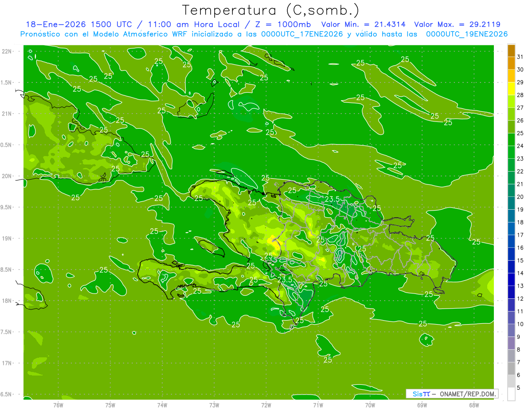Click the '0000UTC_19ENE2026' valid-until time
The width and height of the screenshot is (532, 411).
tap(467, 34)
